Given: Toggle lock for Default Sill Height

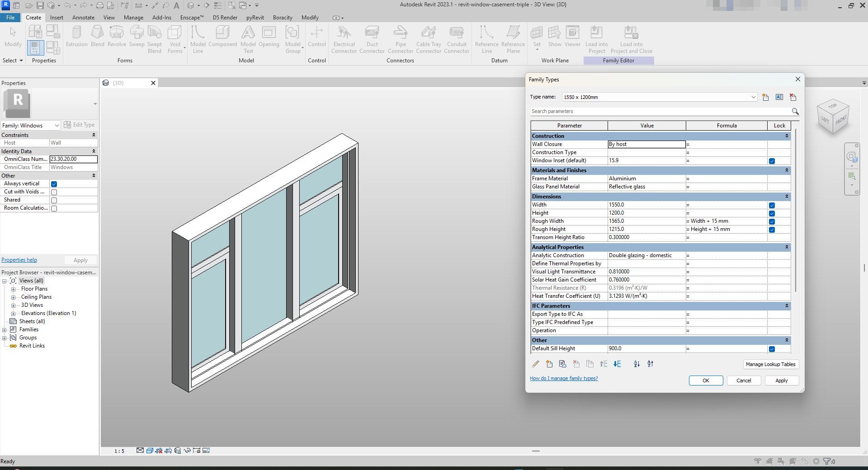Looking at the screenshot, I should [772, 349].
